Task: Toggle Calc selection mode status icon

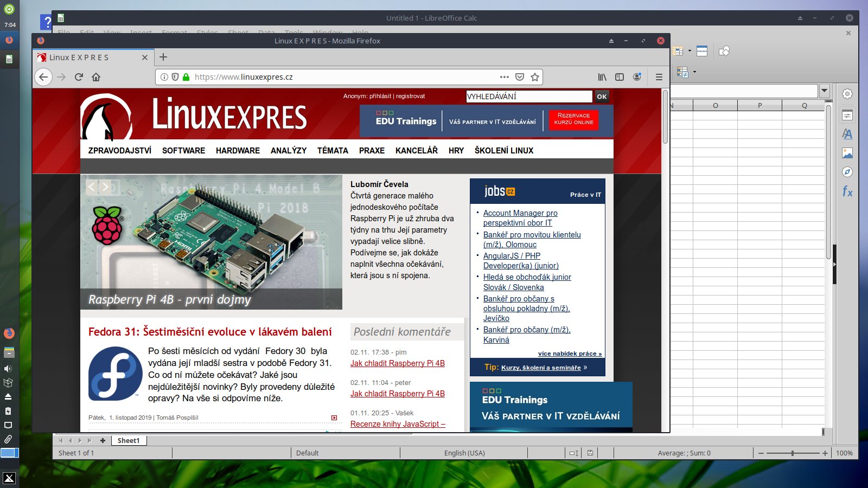Action: (x=573, y=453)
